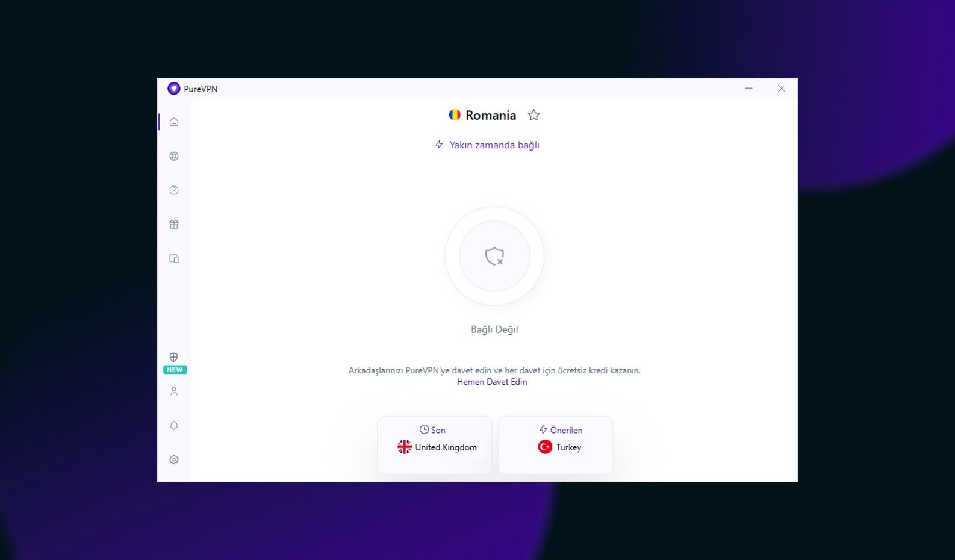
Task: Click the Romania location name
Action: 491,116
